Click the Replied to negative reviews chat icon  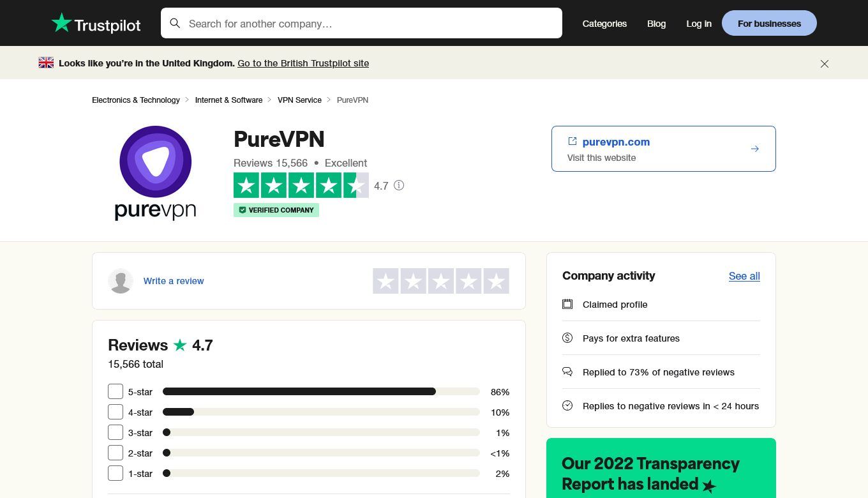pyautogui.click(x=567, y=372)
